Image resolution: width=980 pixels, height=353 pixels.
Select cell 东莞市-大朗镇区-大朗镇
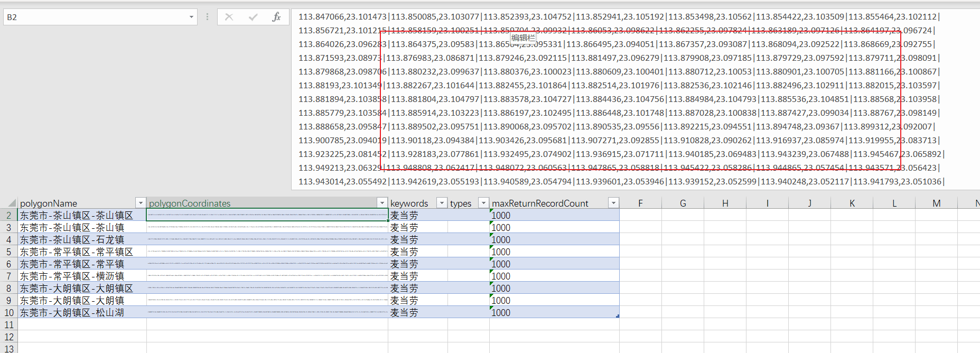pyautogui.click(x=82, y=300)
